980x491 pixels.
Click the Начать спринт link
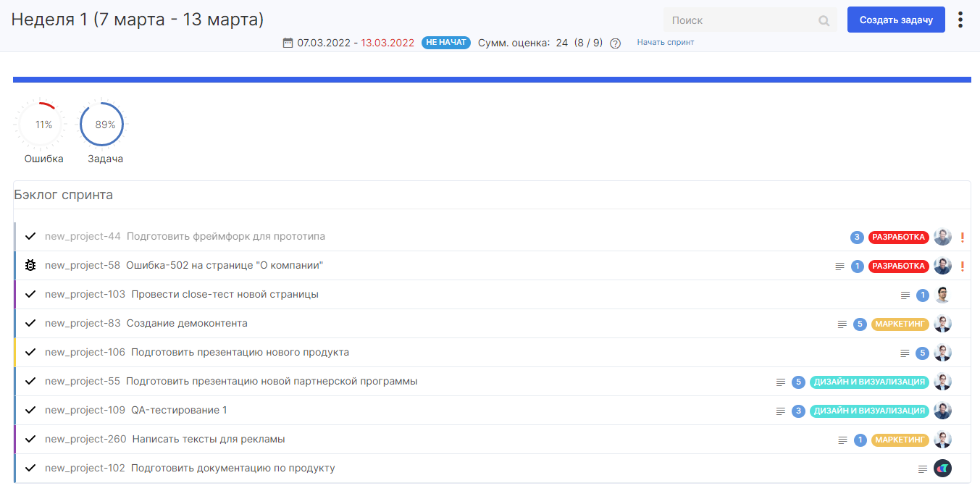666,42
